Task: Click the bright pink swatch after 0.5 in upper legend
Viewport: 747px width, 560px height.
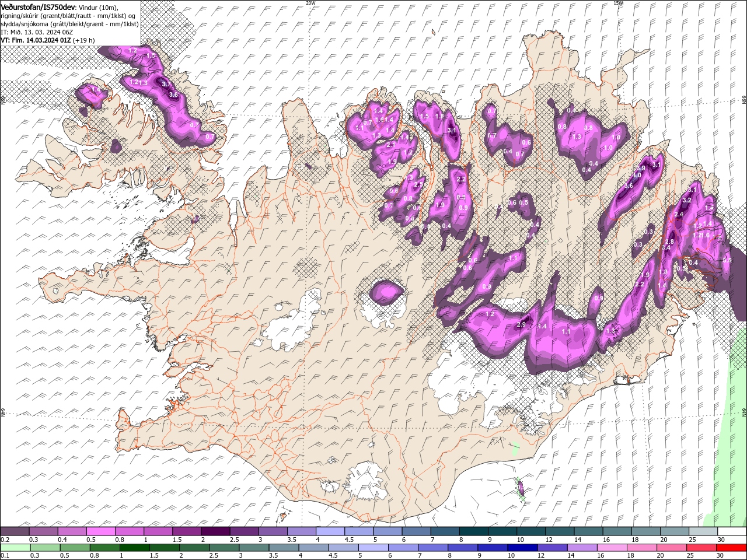Action: click(101, 531)
